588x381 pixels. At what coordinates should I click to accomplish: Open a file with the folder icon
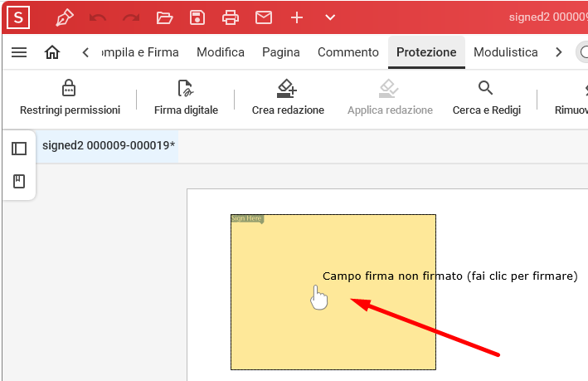164,17
